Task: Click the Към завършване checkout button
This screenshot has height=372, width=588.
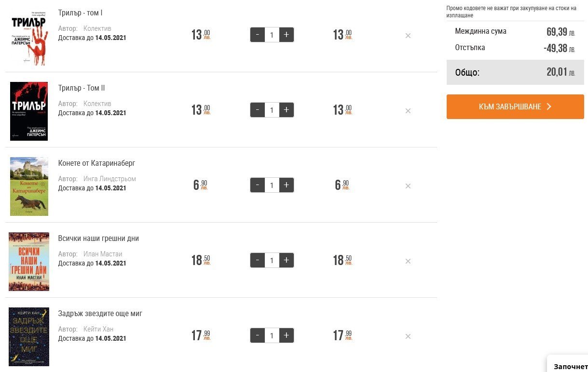Action: pos(515,106)
